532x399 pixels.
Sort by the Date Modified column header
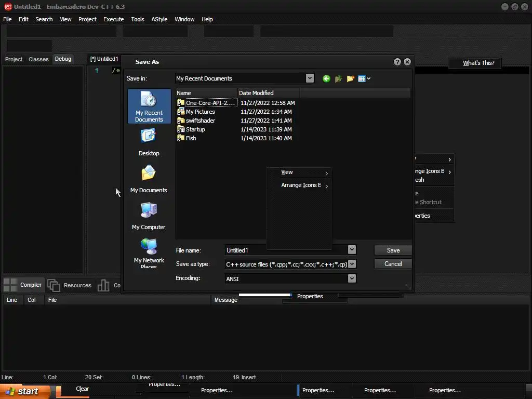[268, 93]
